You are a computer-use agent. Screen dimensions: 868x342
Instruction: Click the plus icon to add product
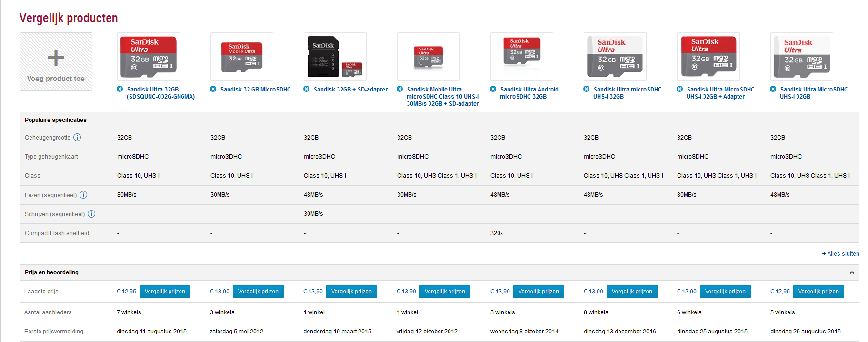tap(56, 58)
